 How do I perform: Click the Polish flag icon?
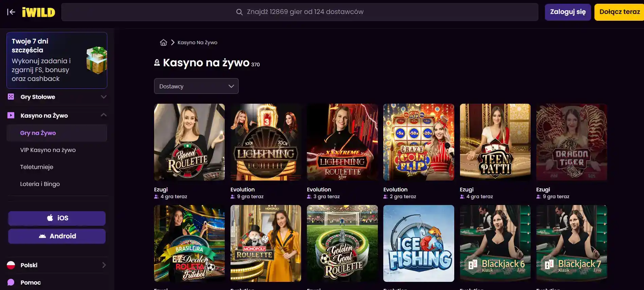11,265
